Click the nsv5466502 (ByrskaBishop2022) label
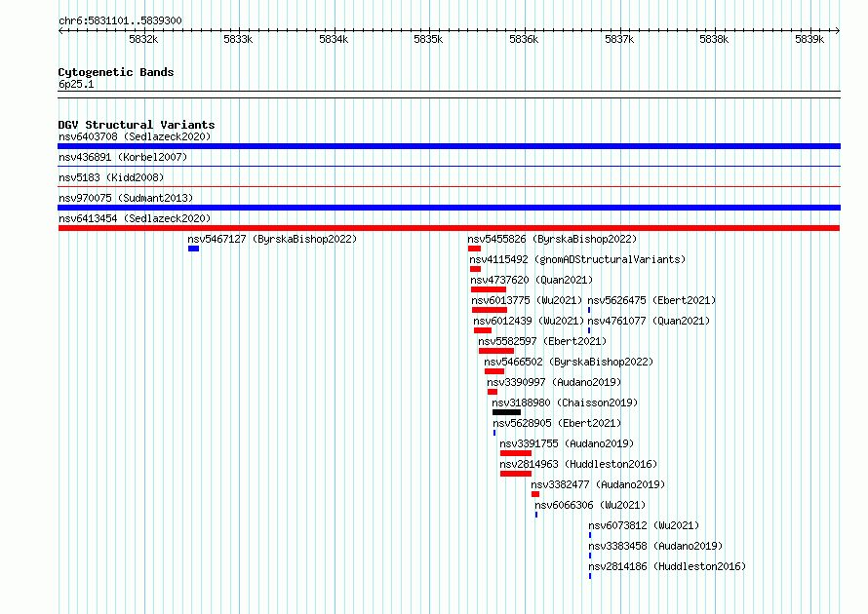868x614 pixels. point(569,362)
